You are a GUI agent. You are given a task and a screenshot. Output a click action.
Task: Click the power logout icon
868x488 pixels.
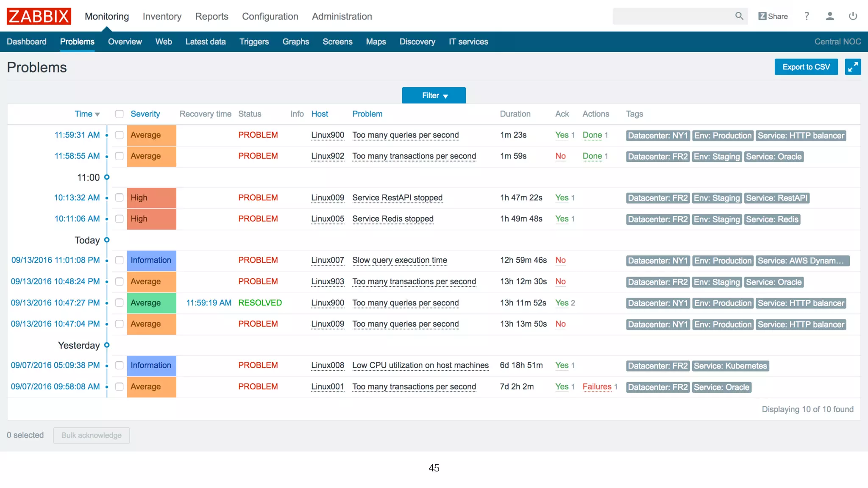click(853, 16)
